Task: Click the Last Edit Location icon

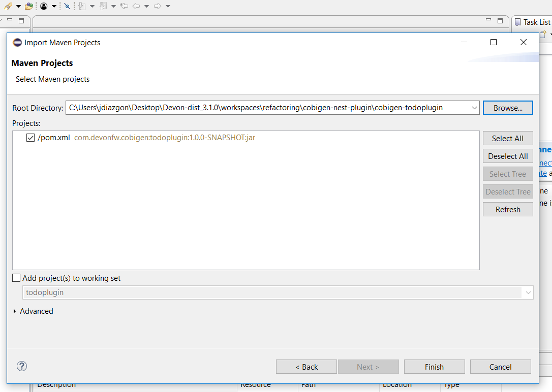Action: coord(124,6)
